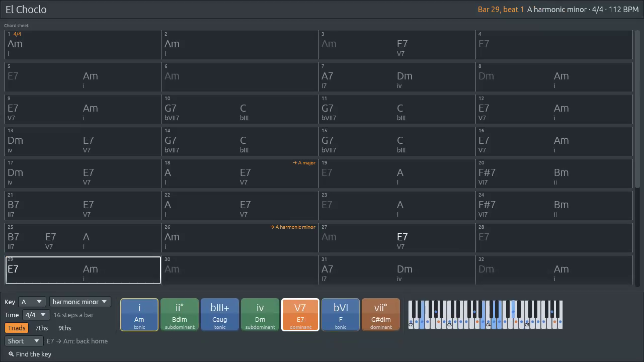Click the Find the key magnifier button
This screenshot has width=644, height=362.
pos(30,354)
